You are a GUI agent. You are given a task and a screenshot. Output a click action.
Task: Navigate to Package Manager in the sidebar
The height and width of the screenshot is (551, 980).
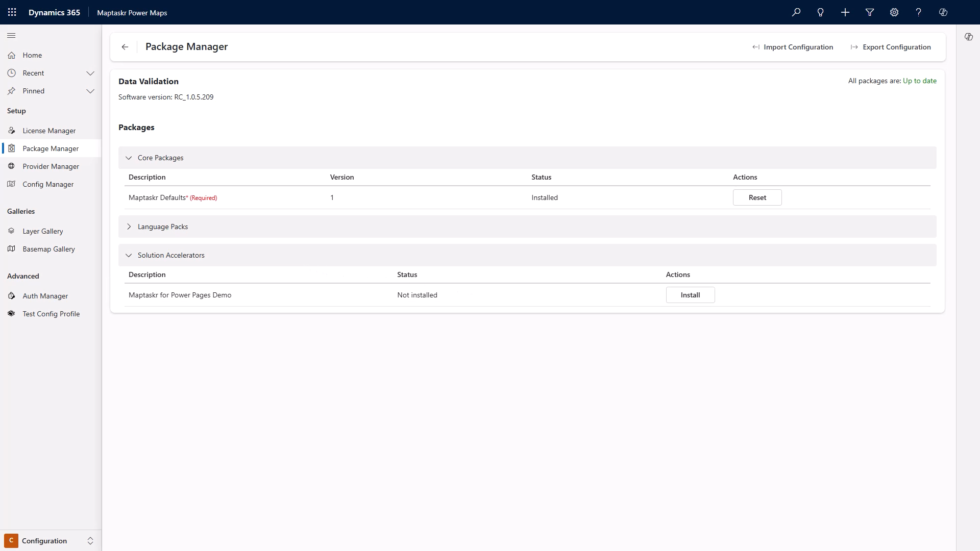click(x=51, y=148)
